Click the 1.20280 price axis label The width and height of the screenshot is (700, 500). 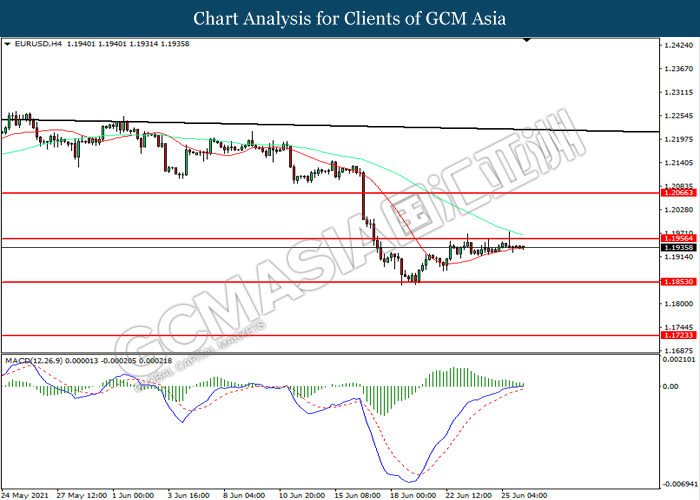pyautogui.click(x=679, y=210)
